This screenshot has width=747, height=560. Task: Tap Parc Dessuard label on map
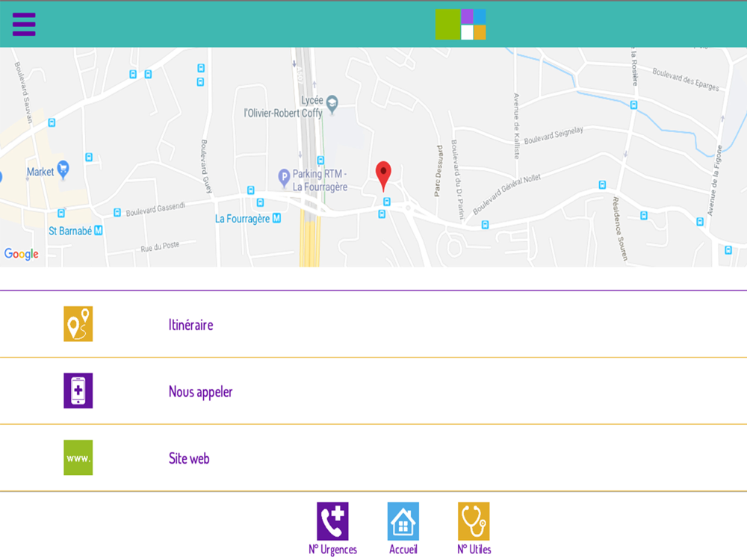click(x=438, y=171)
